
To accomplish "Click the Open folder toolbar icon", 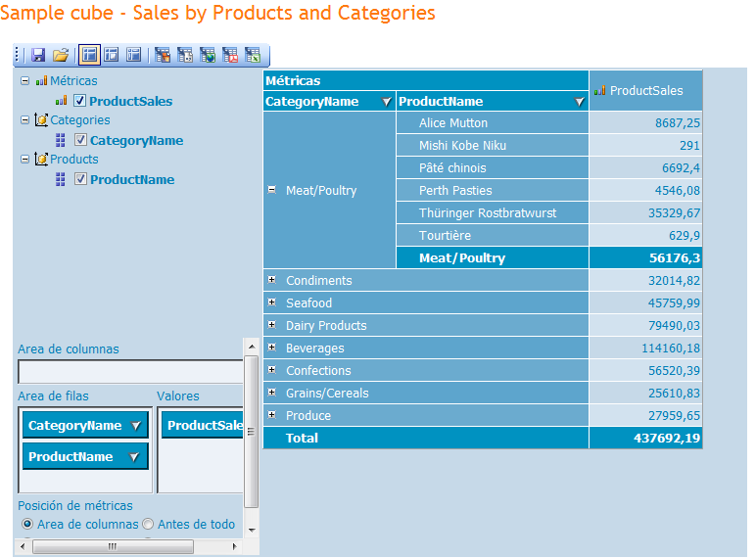I will point(61,56).
